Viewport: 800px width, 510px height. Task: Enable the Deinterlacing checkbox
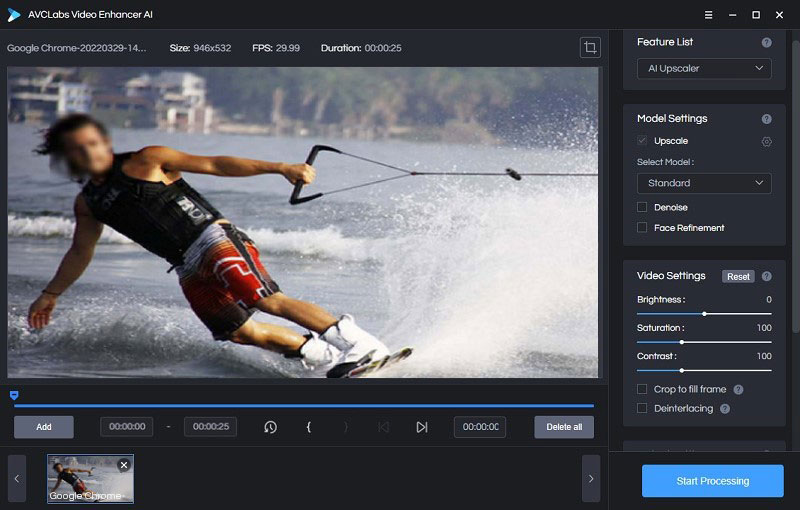point(642,408)
